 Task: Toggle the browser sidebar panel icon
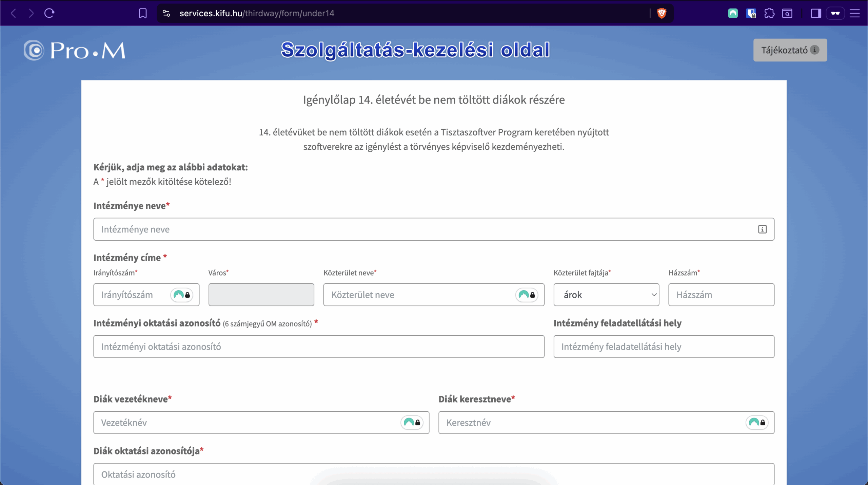pyautogui.click(x=816, y=13)
